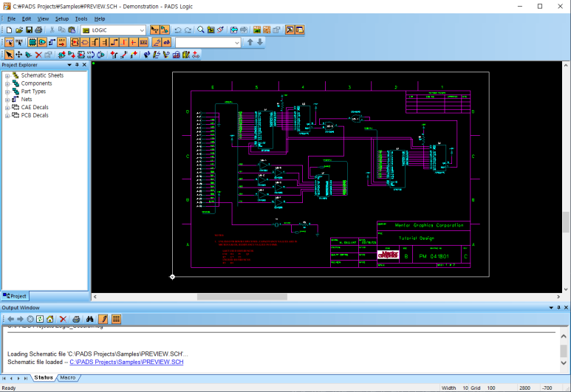This screenshot has height=392, width=571.
Task: Open the Edit menu
Action: [26, 18]
